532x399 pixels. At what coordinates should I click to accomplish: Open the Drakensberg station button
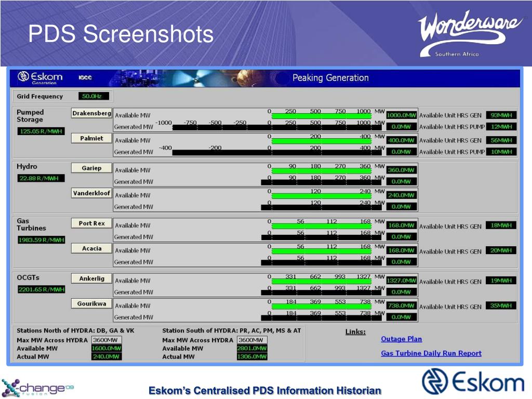coord(91,113)
